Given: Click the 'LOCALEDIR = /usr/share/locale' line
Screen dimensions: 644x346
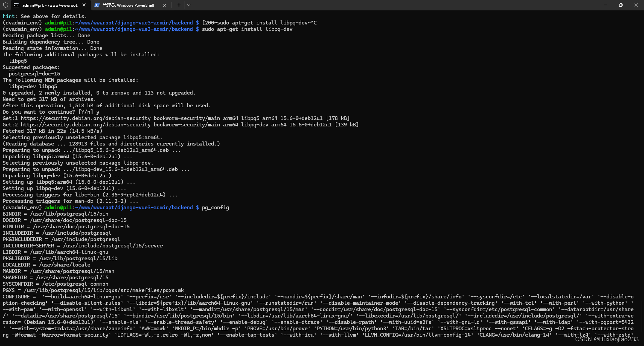Looking at the screenshot, I should point(46,265).
